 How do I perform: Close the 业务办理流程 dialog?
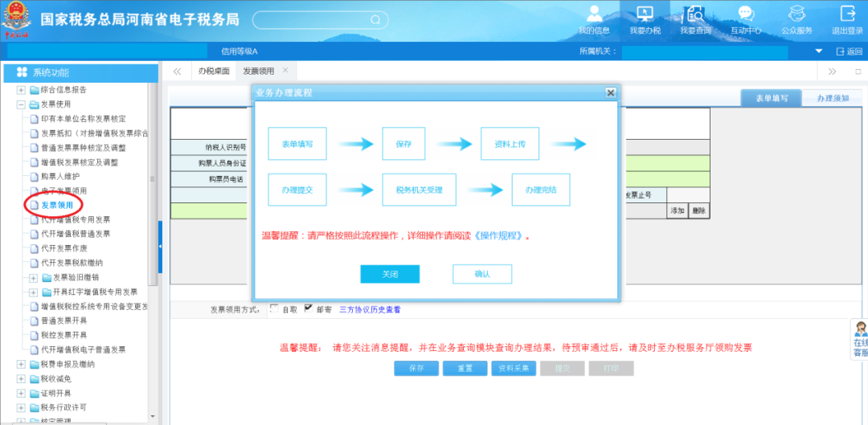610,92
